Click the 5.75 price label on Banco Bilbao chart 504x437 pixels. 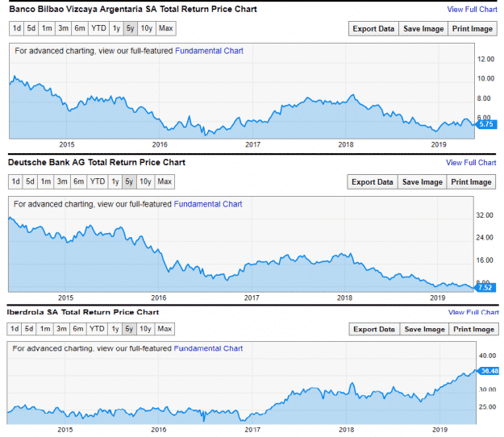486,124
